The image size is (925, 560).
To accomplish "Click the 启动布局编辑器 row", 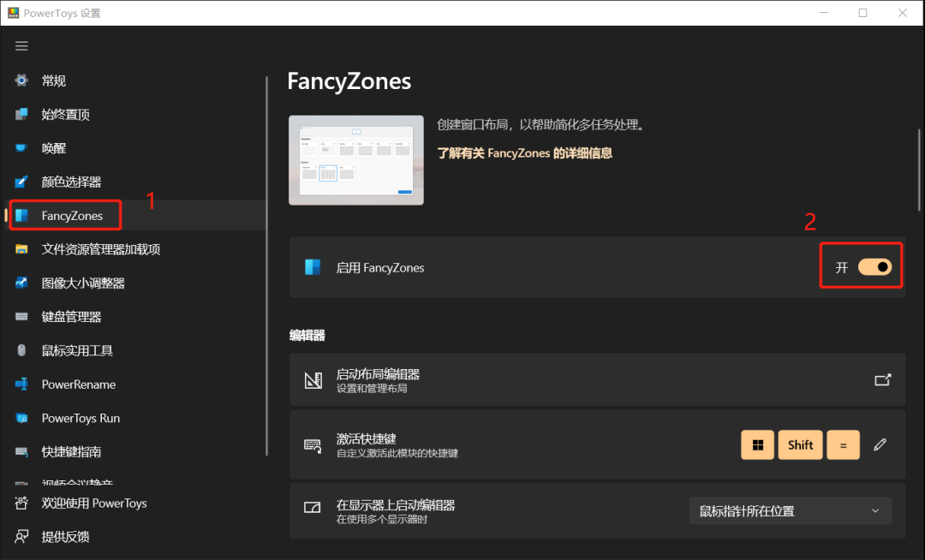I will (597, 379).
